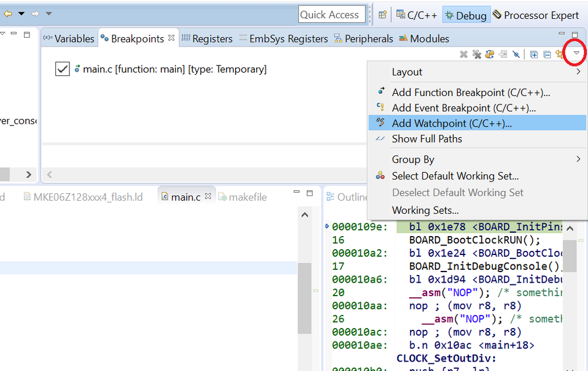
Task: Open the Registers tab
Action: click(x=207, y=39)
